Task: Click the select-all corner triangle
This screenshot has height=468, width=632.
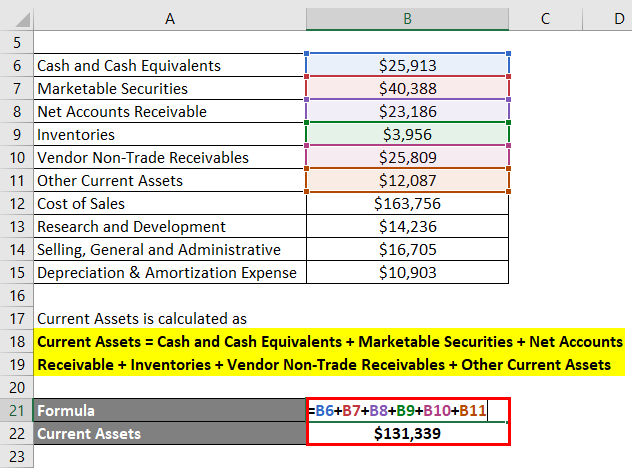Action: 23,19
